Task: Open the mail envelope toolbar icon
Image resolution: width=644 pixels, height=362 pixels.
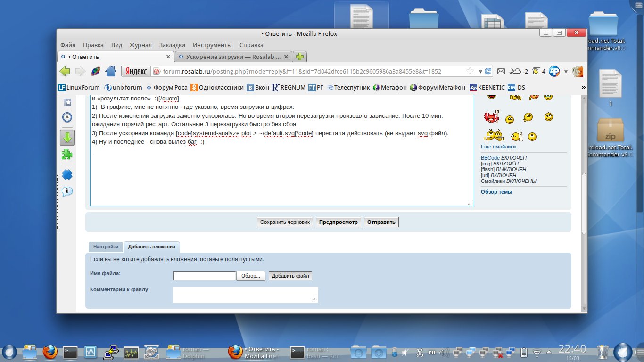Action: [x=502, y=71]
